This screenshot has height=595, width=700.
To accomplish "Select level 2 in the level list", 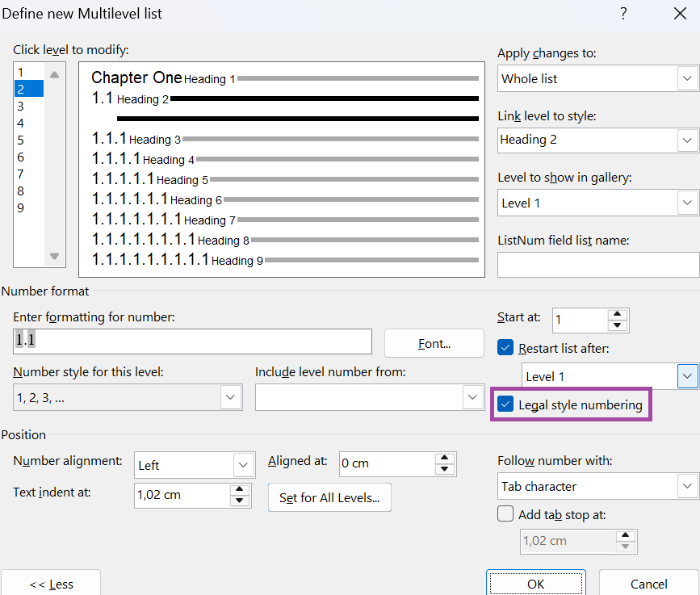I will tap(29, 89).
